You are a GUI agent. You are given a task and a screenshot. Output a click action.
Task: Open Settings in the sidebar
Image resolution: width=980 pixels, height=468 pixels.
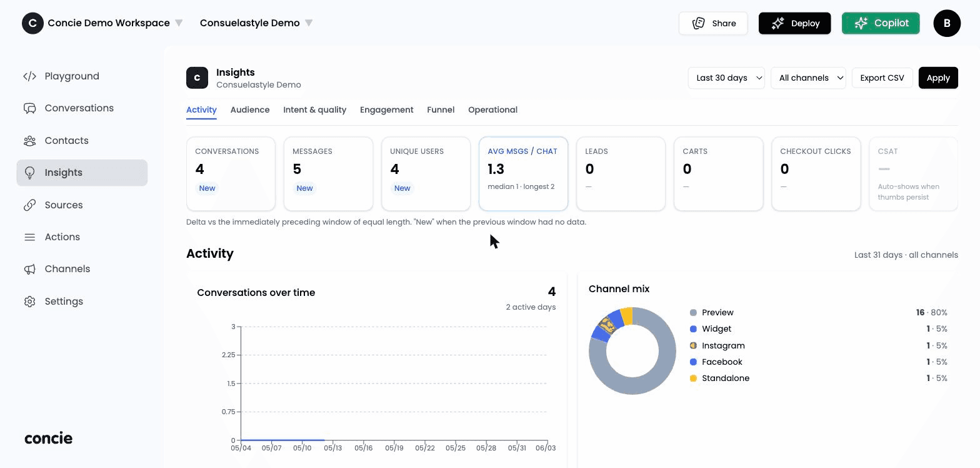click(x=82, y=302)
